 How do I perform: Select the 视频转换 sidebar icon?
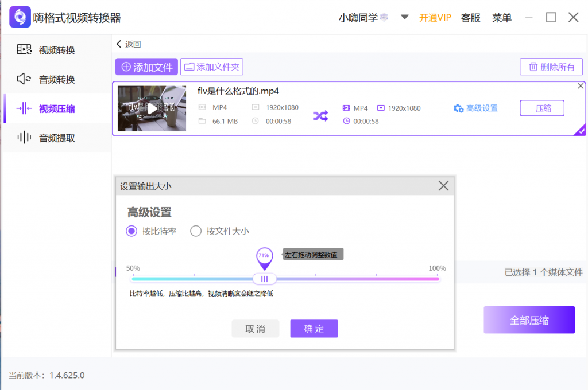[24, 49]
